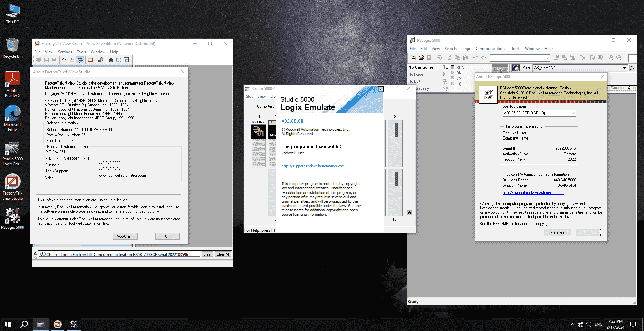Click the Application Explorer toggle icon in FactoryTalk toolbar
Screen dimensions: 644x331
(x=80, y=60)
